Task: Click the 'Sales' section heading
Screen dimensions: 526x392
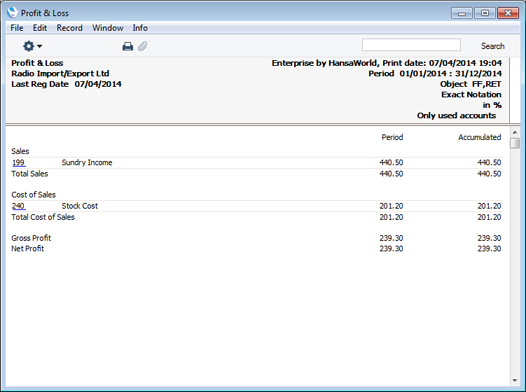Action: click(x=20, y=151)
